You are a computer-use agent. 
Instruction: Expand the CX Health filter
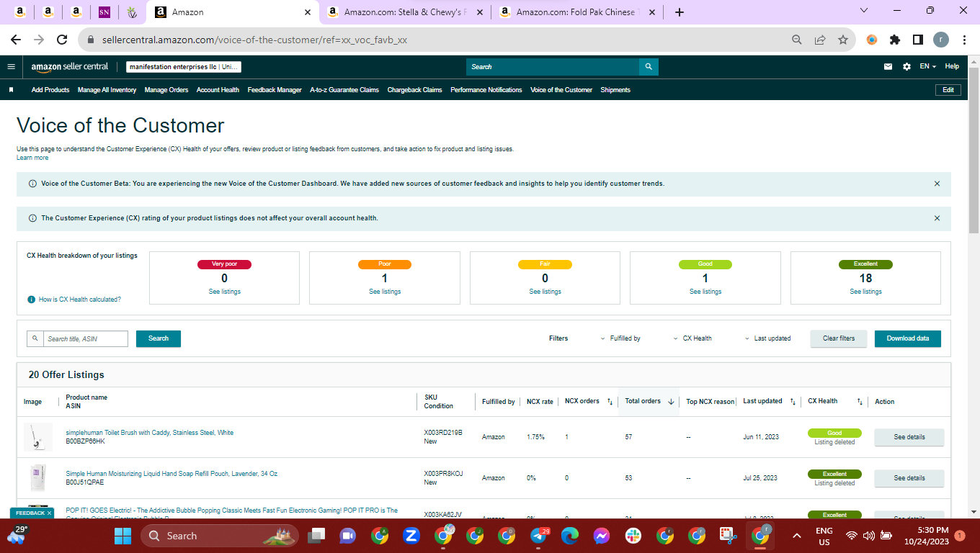692,338
